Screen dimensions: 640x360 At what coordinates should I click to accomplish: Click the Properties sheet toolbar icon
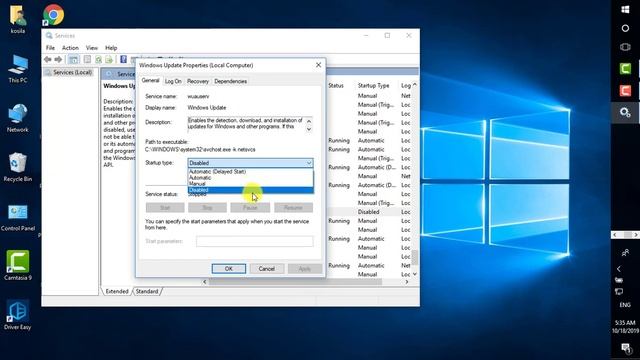tap(87, 60)
